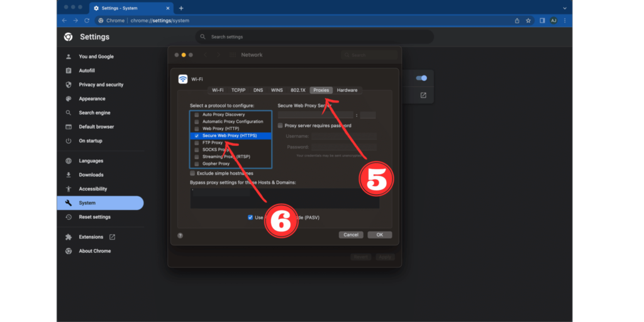Image resolution: width=644 pixels, height=322 pixels.
Task: Check the Web Proxy (HTTP) box
Action: (x=197, y=128)
